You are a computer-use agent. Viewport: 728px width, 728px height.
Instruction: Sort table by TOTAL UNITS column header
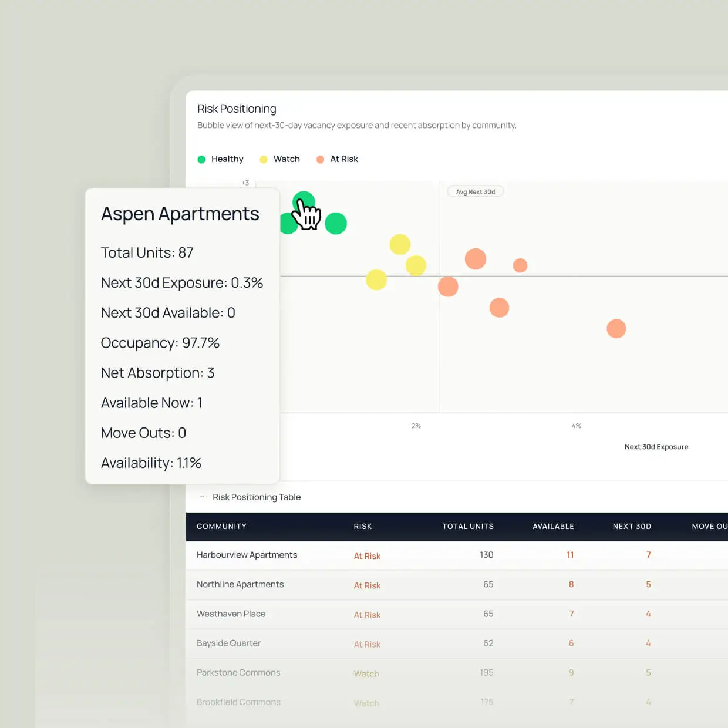click(468, 527)
